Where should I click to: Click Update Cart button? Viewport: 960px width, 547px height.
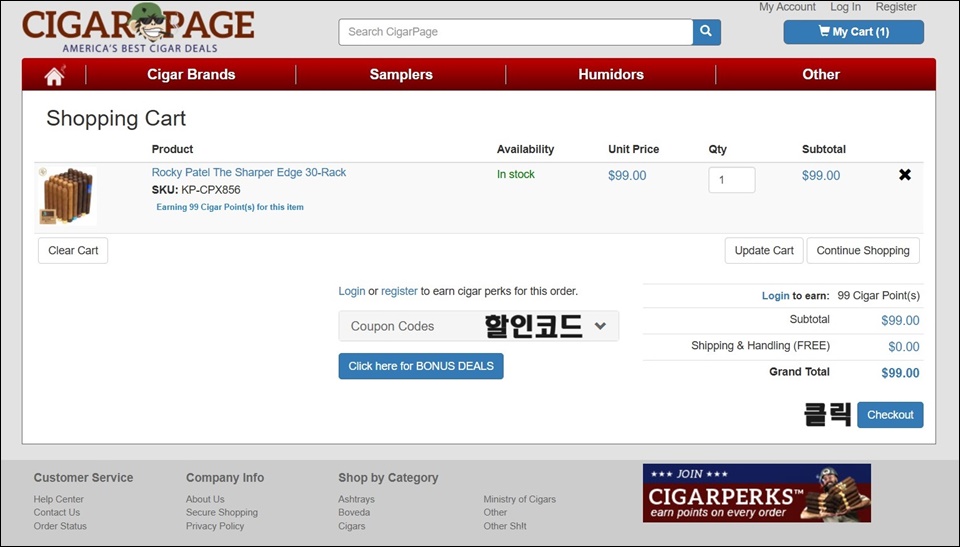point(764,251)
